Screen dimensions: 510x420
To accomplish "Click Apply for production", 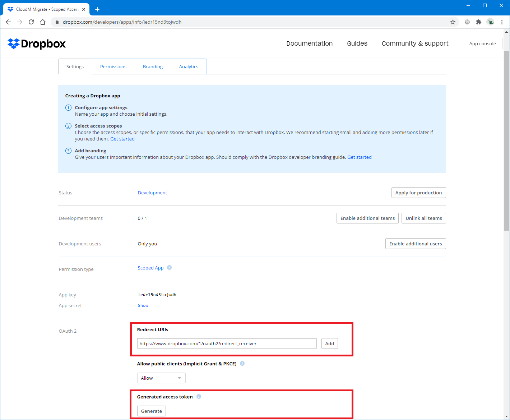I will (x=418, y=193).
